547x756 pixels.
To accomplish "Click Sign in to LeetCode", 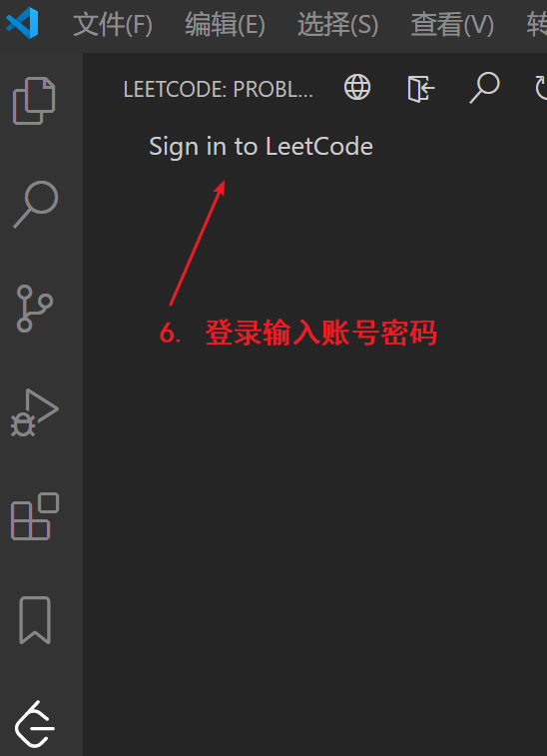I will coord(261,147).
